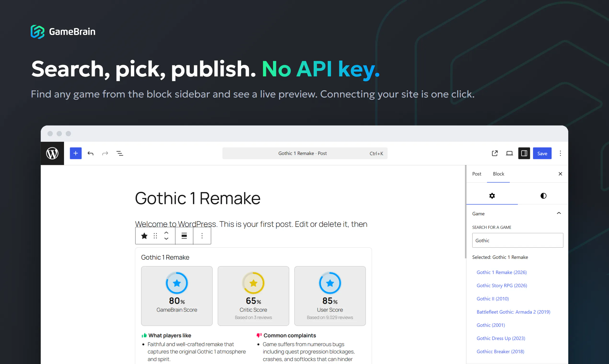Select Gothic Story RPG (2026) result
609x364 pixels.
[502, 286]
